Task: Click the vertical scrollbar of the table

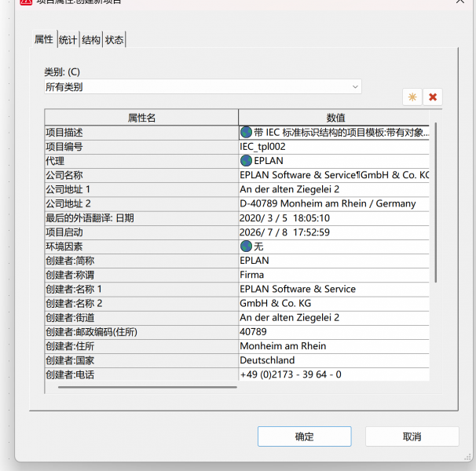Action: click(x=436, y=203)
